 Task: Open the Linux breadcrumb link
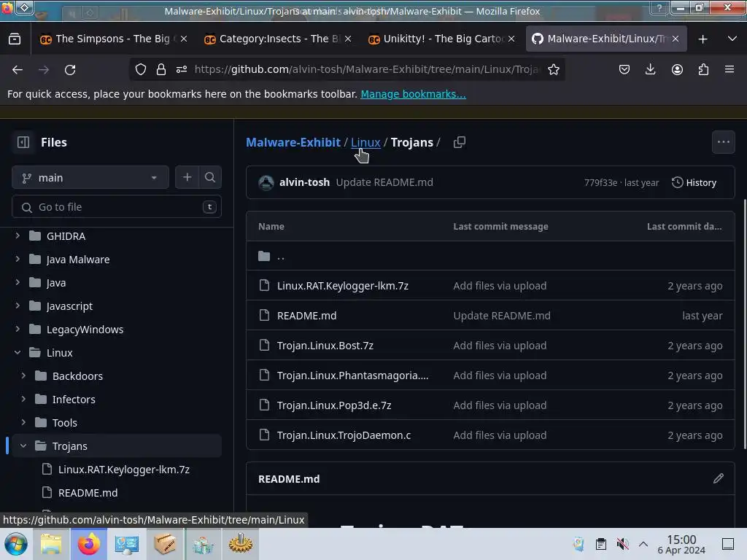click(365, 142)
